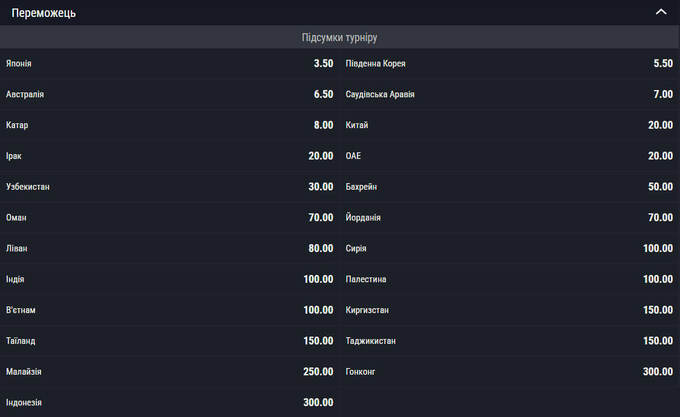Bet on Південна Корея at 5.50
Screen dimensions: 680x417
[509, 63]
